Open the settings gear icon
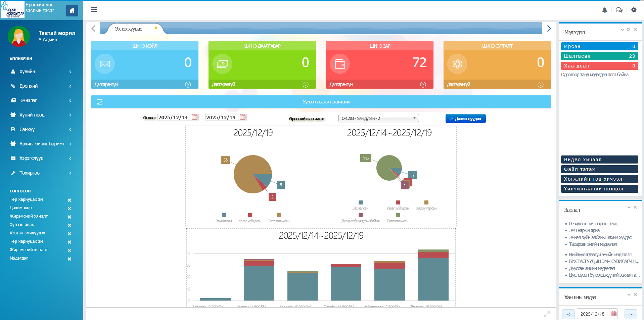This screenshot has width=644, height=320. (x=634, y=10)
